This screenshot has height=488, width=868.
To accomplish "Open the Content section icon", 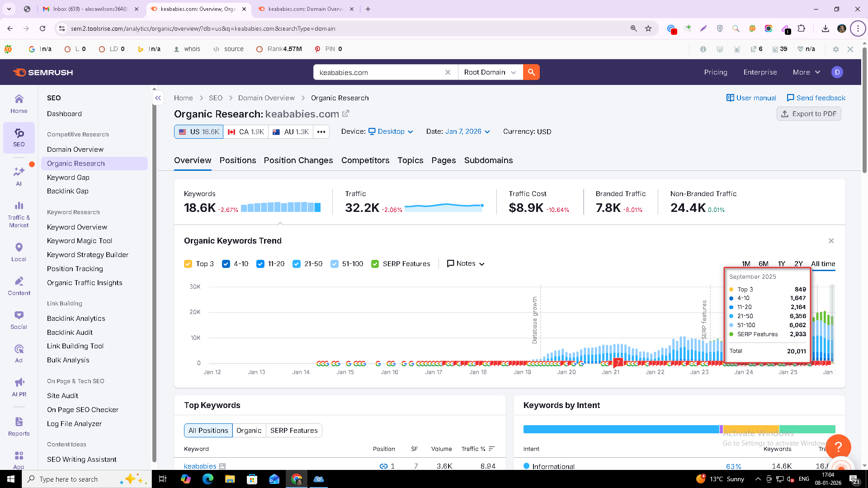I will click(19, 286).
